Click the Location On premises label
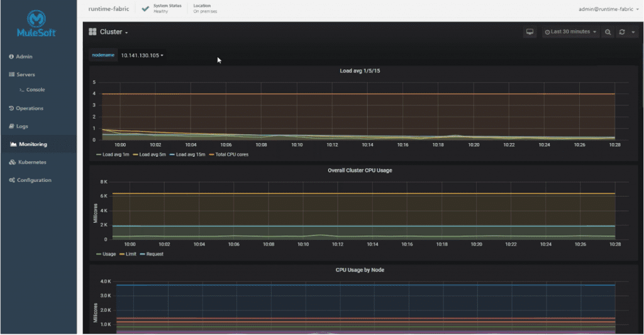This screenshot has height=335, width=644. (205, 9)
